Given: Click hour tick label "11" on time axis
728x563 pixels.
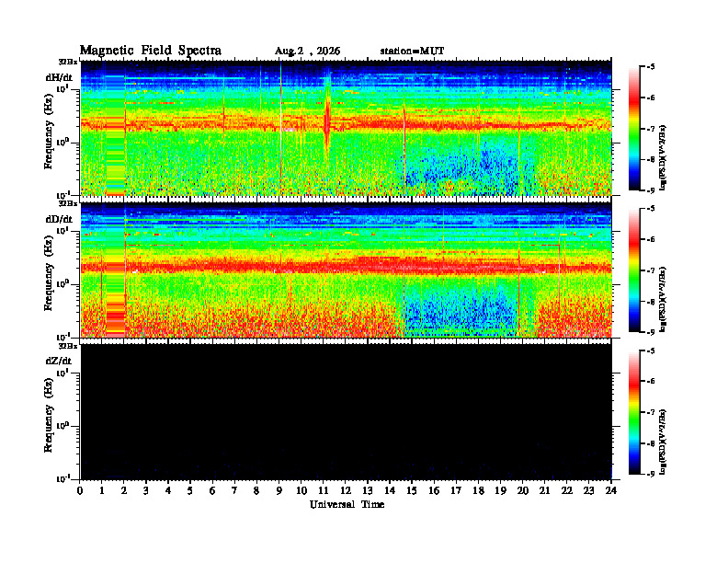Looking at the screenshot, I should pyautogui.click(x=324, y=491).
